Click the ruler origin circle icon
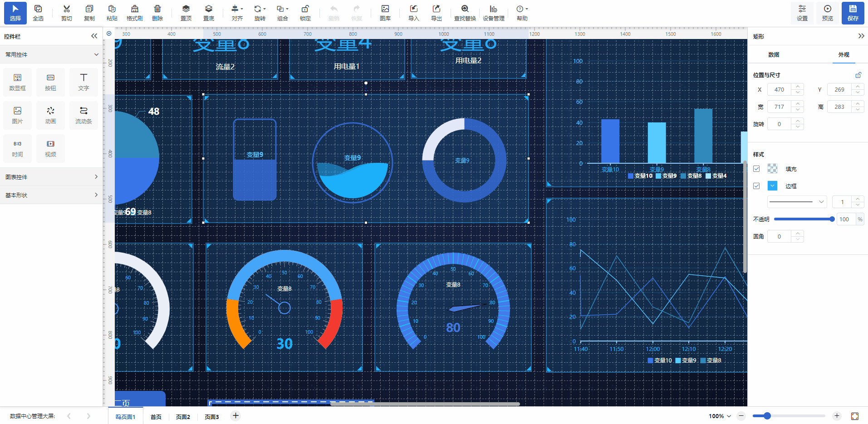Image resolution: width=868 pixels, height=424 pixels. (x=109, y=34)
